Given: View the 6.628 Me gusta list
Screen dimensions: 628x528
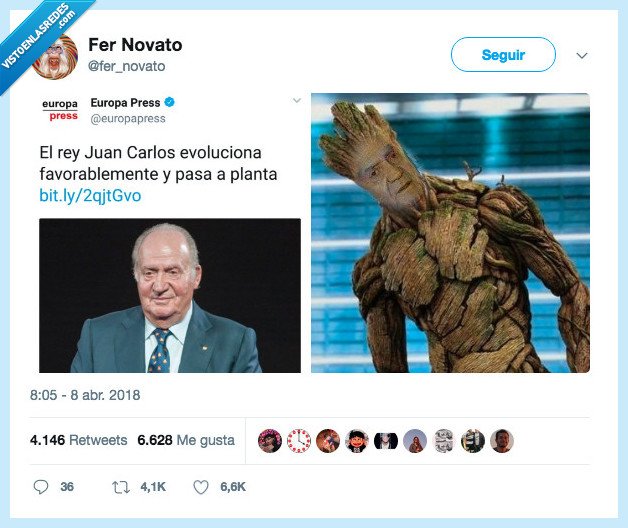Looking at the screenshot, I should coord(186,440).
